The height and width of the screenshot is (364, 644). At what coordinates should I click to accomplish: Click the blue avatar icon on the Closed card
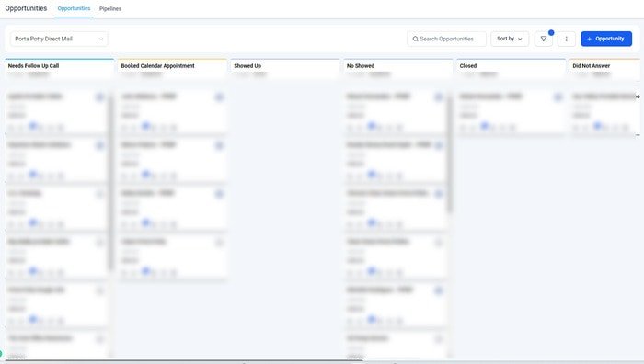[558, 97]
